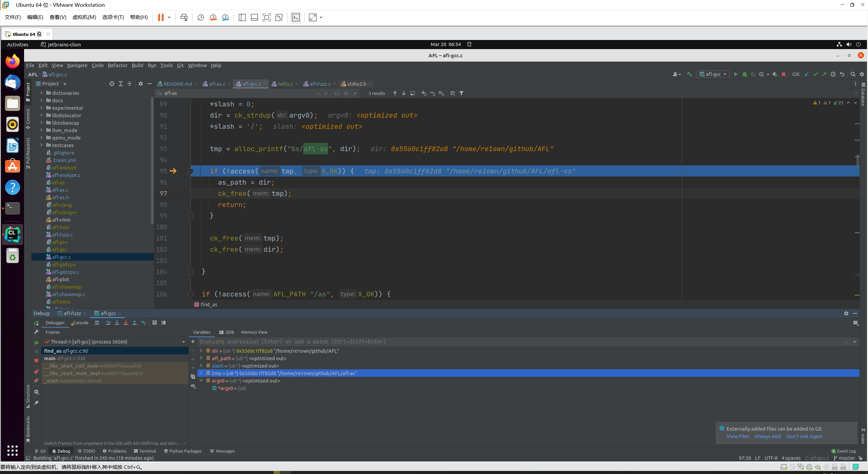The height and width of the screenshot is (474, 868).
Task: Add new watch plus icon
Action: click(193, 342)
